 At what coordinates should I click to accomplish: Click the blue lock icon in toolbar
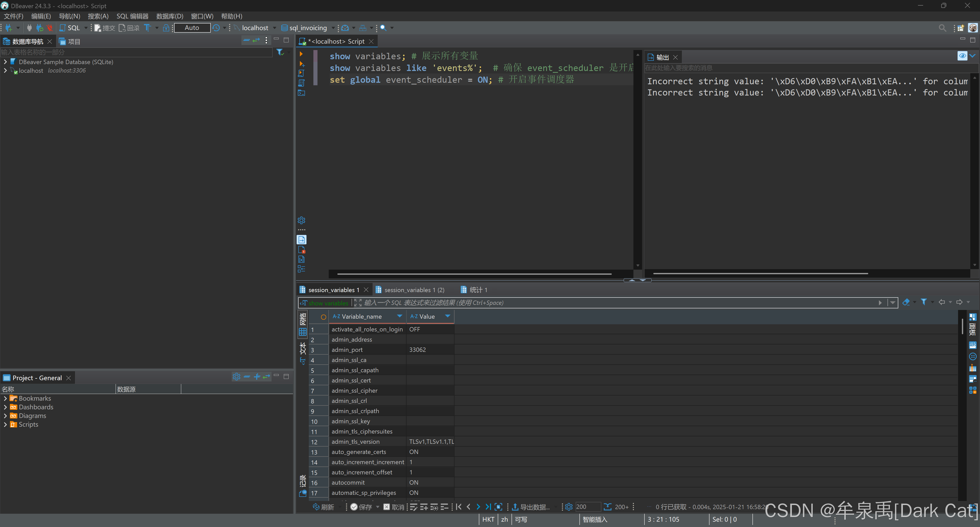pyautogui.click(x=166, y=28)
